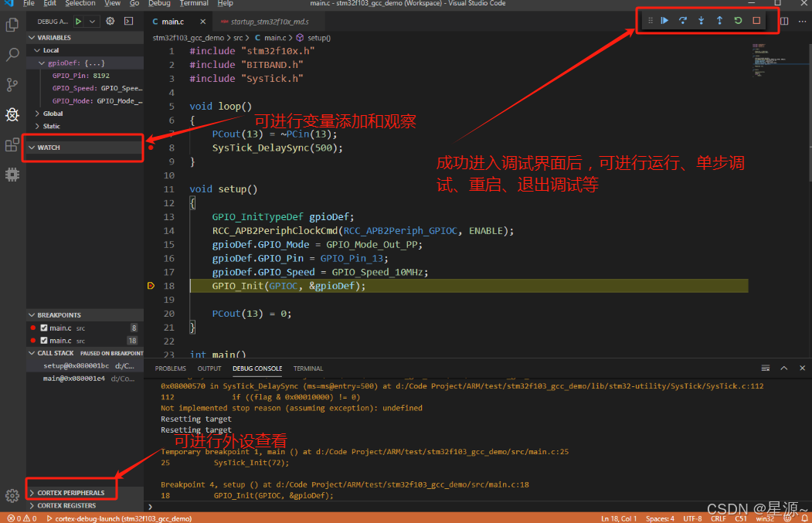This screenshot has height=523, width=812.
Task: Close the main.c editor tab
Action: pos(202,22)
